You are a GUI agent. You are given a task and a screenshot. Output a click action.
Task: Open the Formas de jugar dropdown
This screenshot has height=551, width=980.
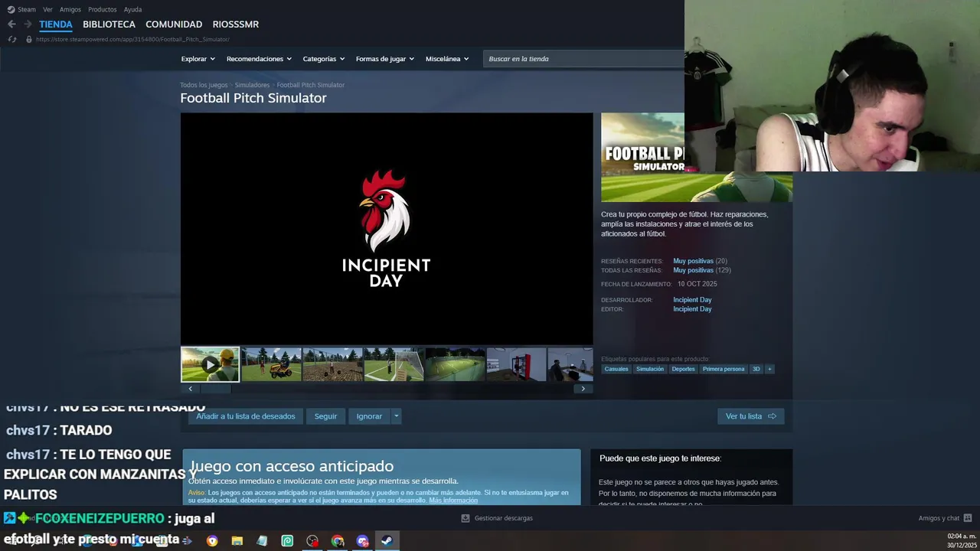click(x=385, y=59)
